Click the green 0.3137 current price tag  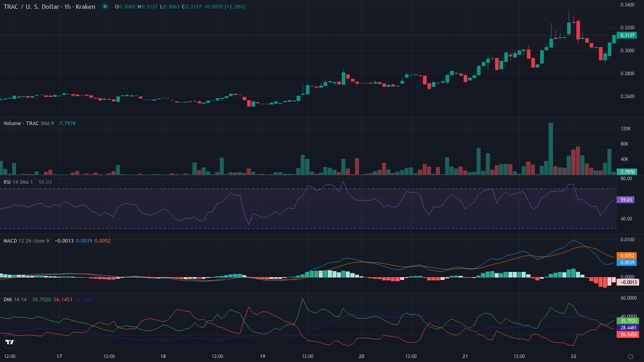(x=626, y=35)
